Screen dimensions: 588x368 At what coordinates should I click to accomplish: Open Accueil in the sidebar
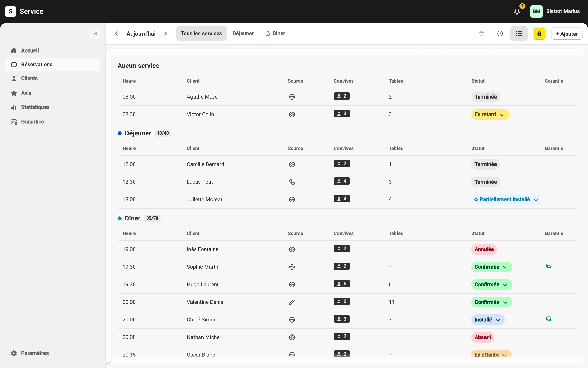point(52,51)
